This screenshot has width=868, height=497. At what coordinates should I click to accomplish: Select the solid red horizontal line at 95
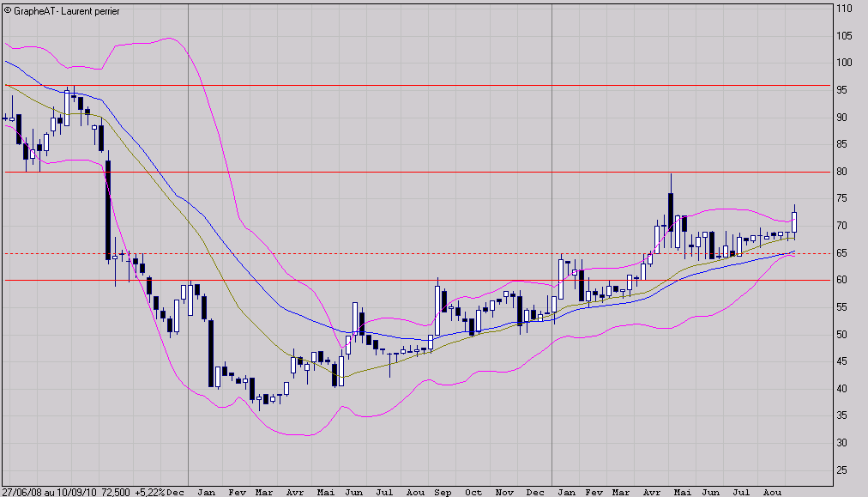(418, 85)
